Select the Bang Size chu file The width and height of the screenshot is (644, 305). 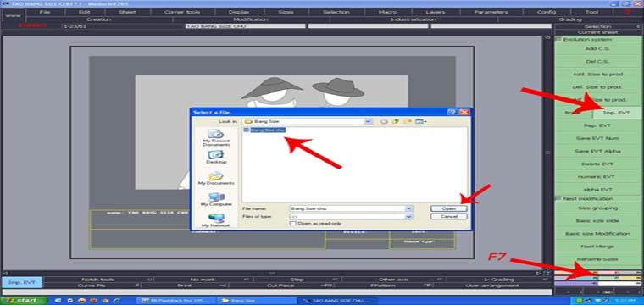pyautogui.click(x=265, y=130)
